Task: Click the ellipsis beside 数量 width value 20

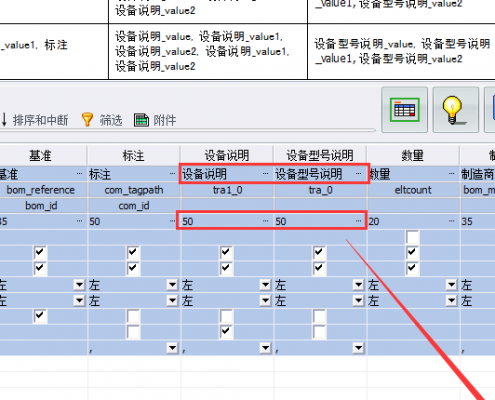Action: point(451,221)
